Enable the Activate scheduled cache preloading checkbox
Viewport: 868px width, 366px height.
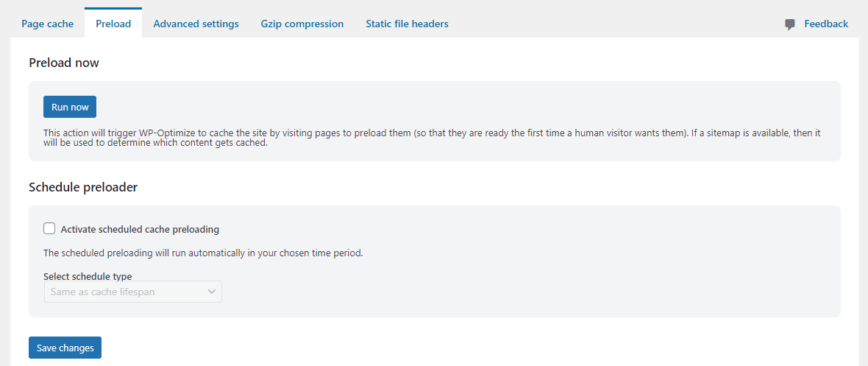[x=49, y=228]
